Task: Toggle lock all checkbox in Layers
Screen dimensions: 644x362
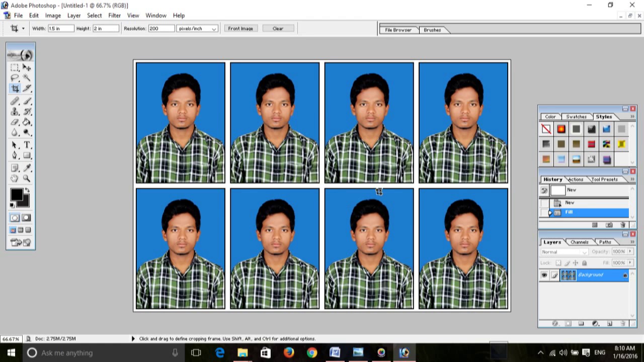Action: 584,263
